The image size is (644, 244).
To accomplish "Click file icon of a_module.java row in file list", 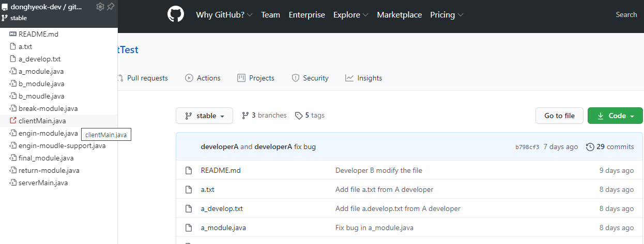I will tap(189, 227).
